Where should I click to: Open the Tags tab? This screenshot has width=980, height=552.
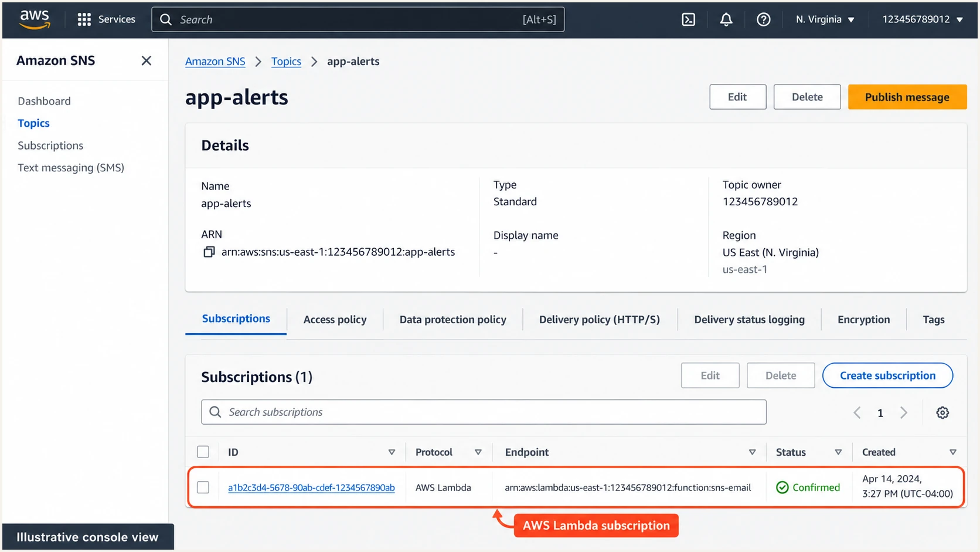click(x=934, y=320)
